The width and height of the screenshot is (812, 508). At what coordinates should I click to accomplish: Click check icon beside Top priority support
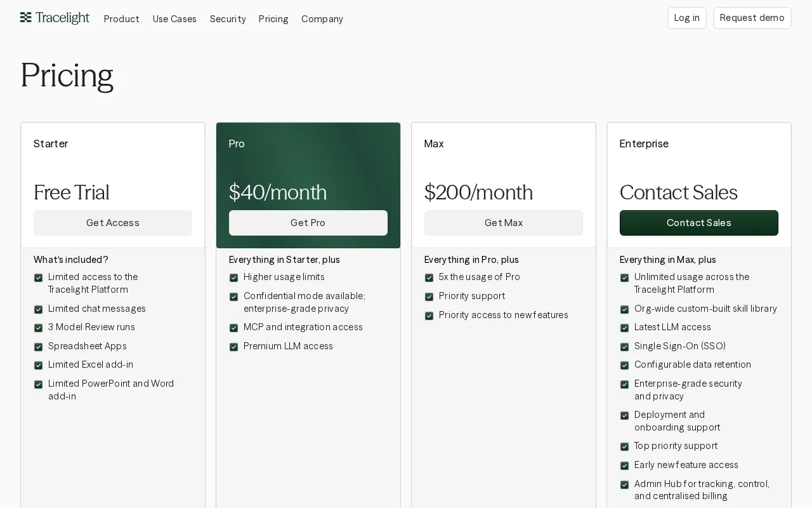click(x=624, y=446)
